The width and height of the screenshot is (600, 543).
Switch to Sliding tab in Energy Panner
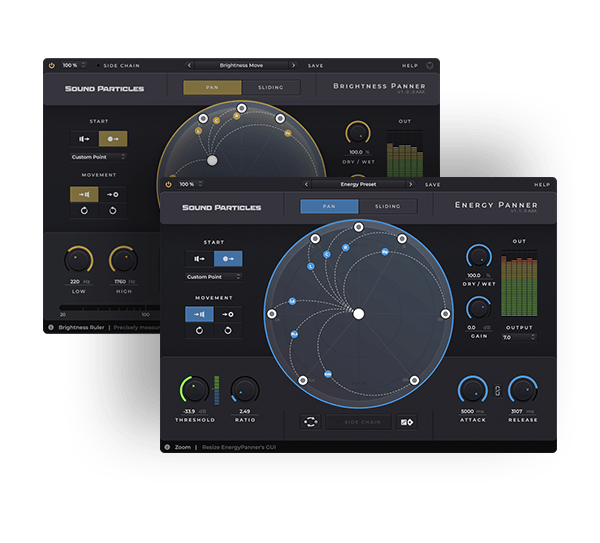click(x=387, y=206)
